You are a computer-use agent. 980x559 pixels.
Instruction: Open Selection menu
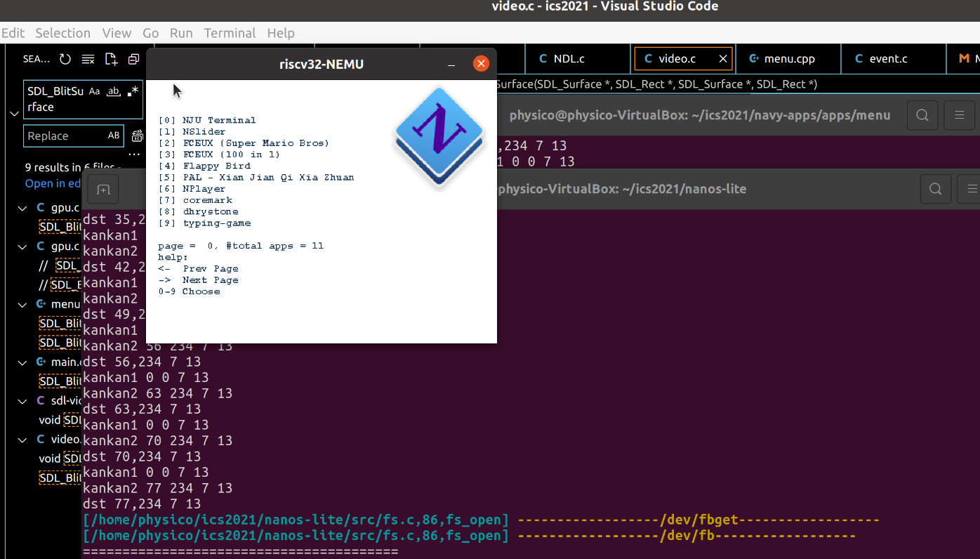click(63, 33)
